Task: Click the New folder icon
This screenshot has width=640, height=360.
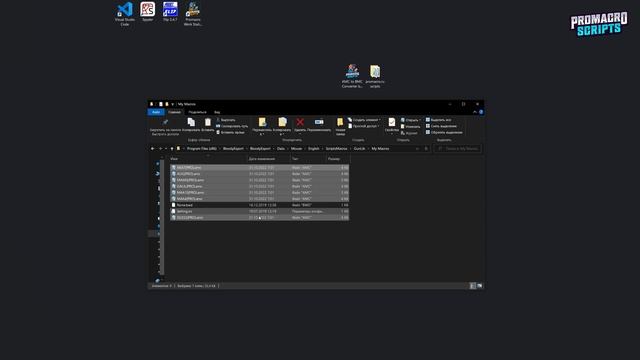Action: pos(340,122)
